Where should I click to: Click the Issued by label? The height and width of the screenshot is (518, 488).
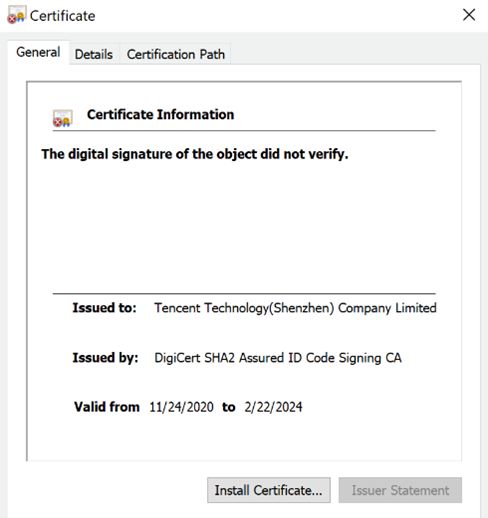click(x=105, y=358)
